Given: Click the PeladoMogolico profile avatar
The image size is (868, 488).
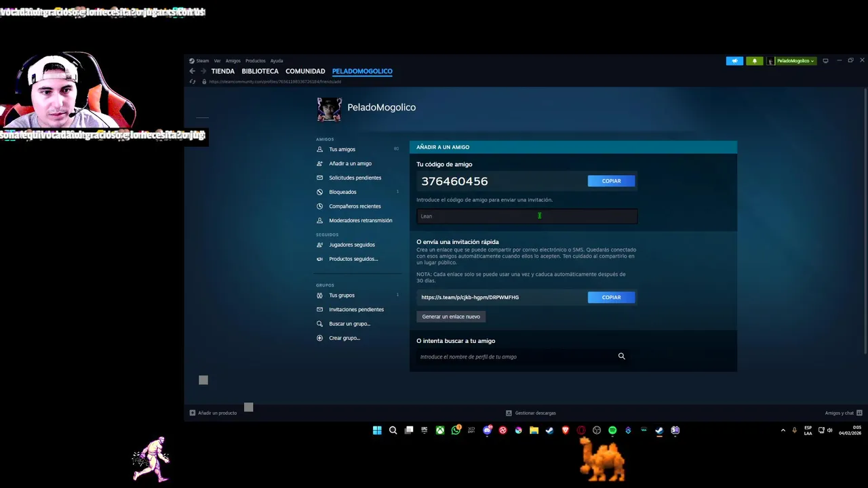Looking at the screenshot, I should click(x=330, y=109).
